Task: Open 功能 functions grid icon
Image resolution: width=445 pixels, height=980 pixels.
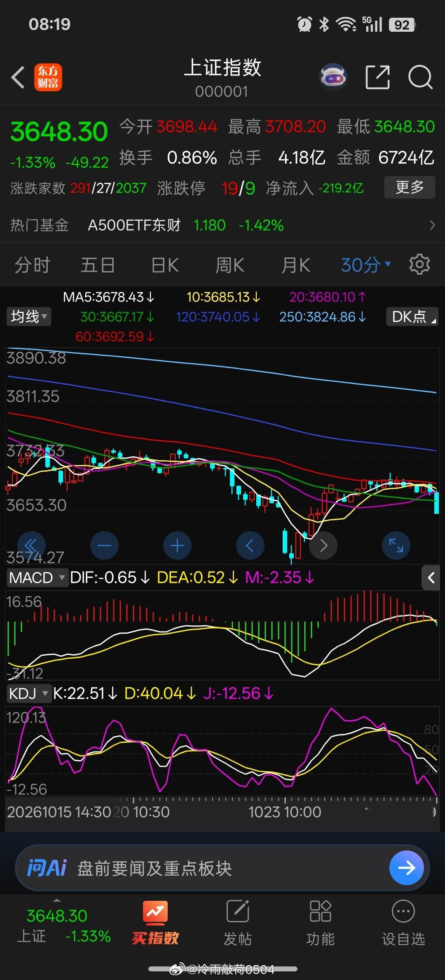Action: coord(321,923)
